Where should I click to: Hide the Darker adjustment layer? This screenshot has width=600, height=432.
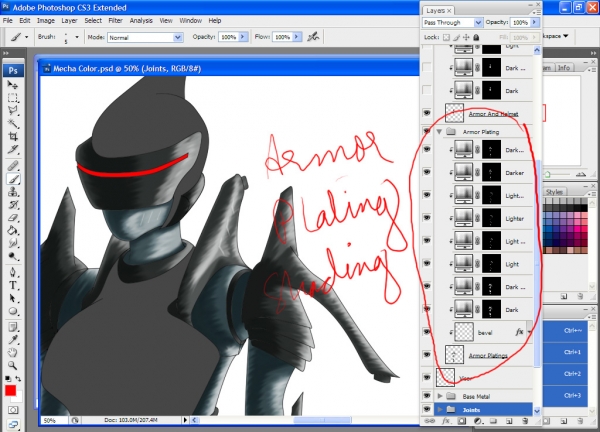[427, 172]
